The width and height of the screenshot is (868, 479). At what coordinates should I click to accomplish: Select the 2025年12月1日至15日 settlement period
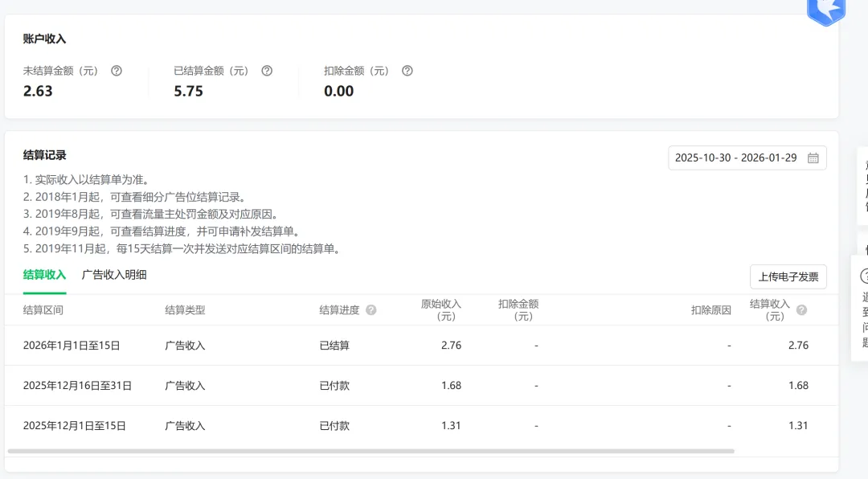(x=75, y=426)
